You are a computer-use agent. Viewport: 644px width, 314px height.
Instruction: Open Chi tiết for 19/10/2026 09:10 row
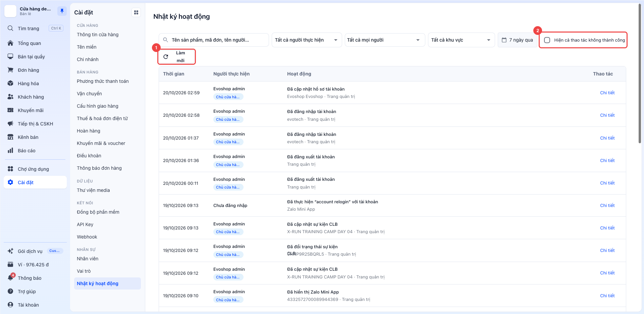click(x=607, y=296)
